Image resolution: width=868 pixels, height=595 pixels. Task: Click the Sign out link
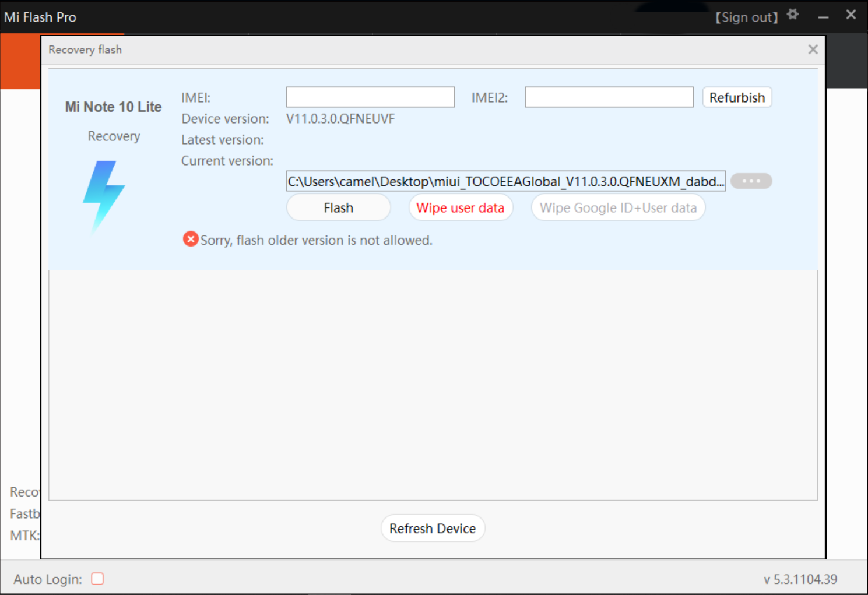click(747, 17)
